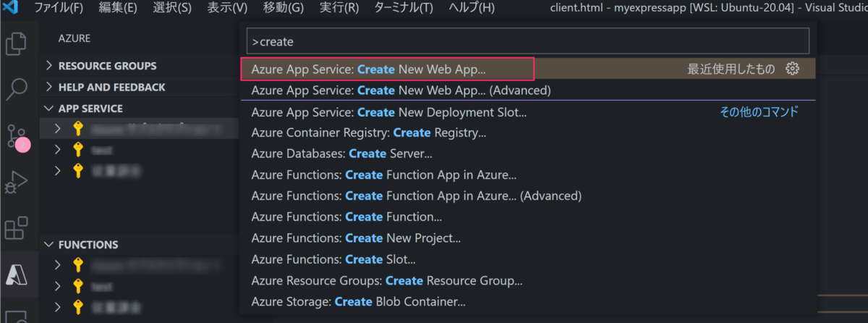
Task: Open the 実行(R) menu
Action: click(339, 9)
